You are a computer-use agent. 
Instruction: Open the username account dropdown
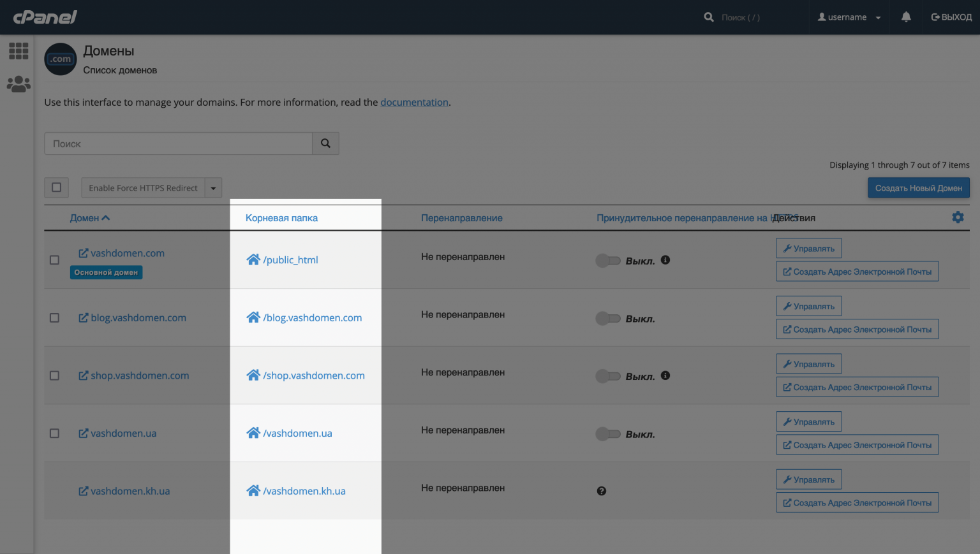(x=849, y=17)
